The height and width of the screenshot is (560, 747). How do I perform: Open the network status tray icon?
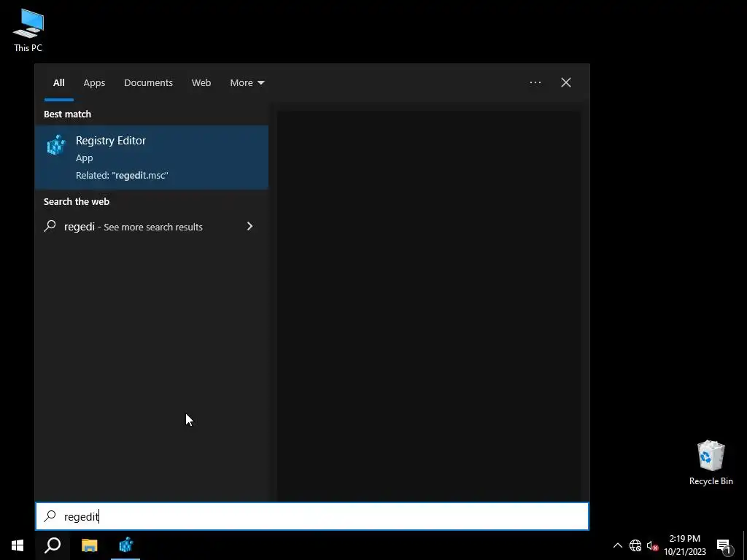pyautogui.click(x=635, y=545)
